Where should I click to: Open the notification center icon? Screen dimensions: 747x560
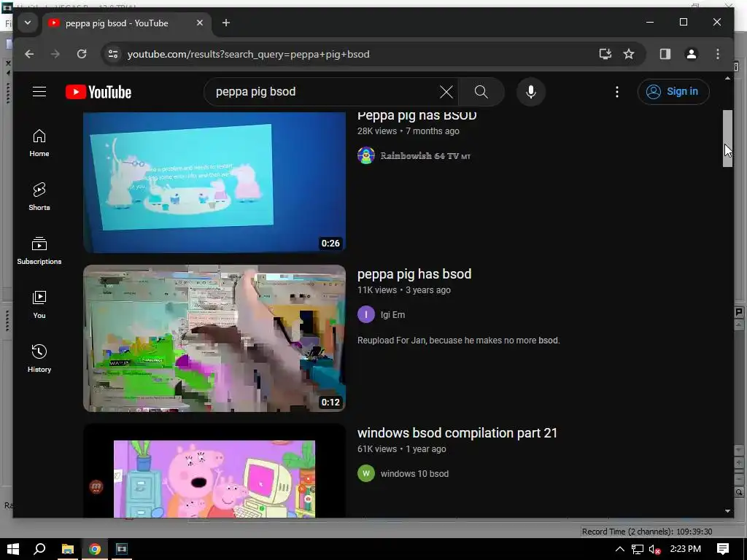pyautogui.click(x=723, y=549)
